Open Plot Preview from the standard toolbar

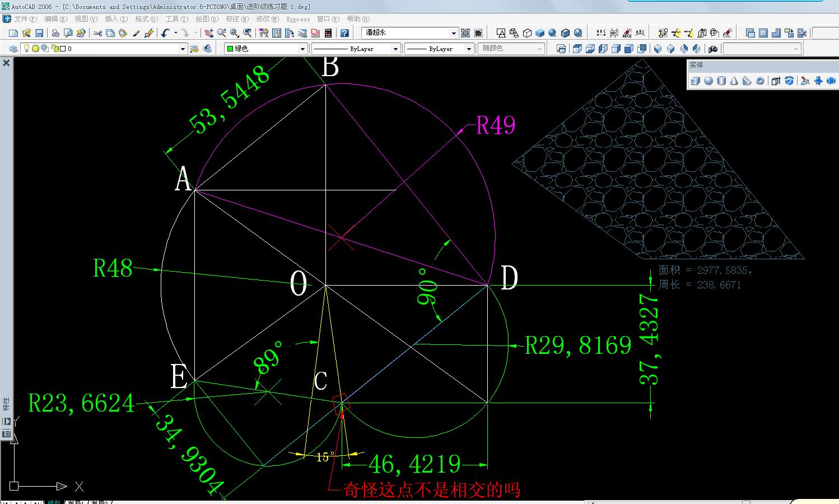[68, 33]
